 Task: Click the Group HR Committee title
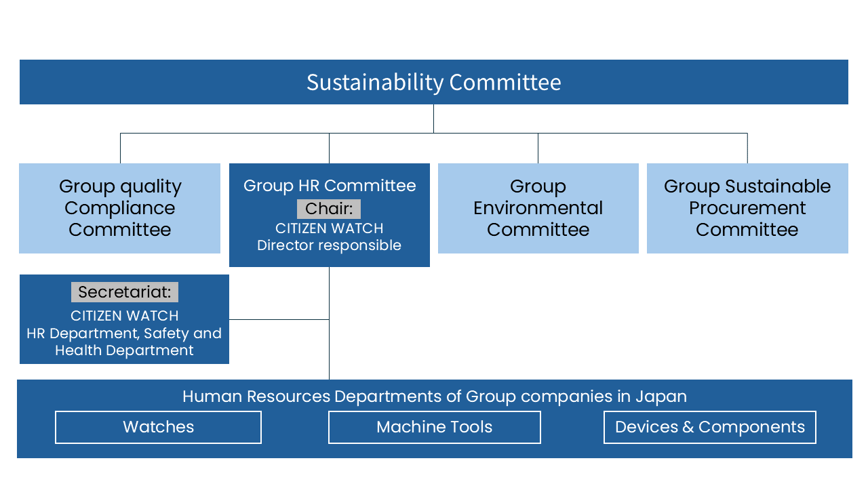(x=330, y=186)
